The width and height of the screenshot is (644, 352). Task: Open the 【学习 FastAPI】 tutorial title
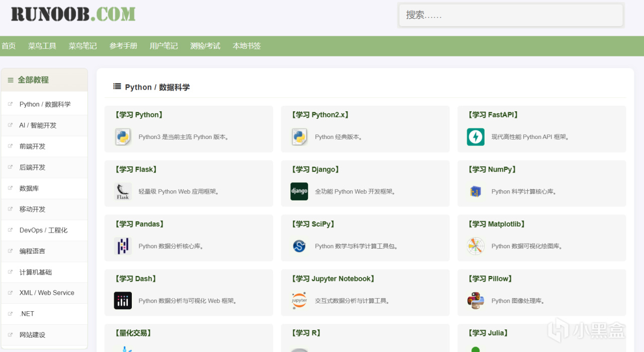click(493, 115)
